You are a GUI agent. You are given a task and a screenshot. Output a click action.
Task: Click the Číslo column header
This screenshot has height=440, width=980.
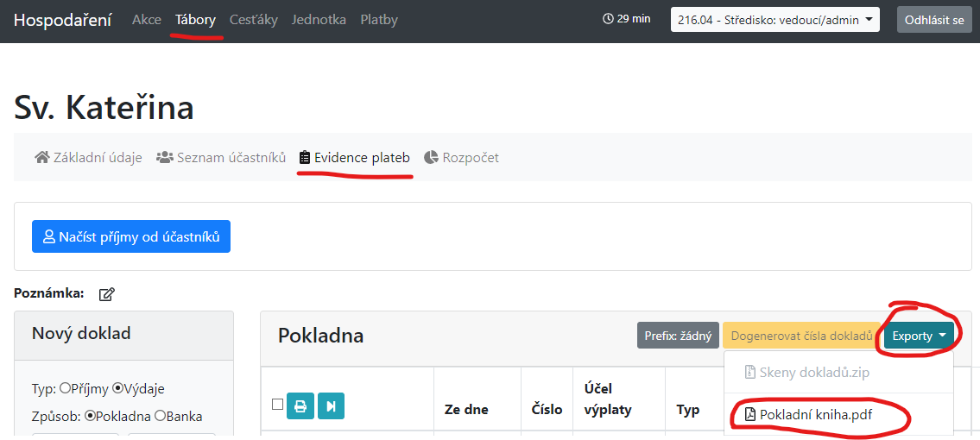[547, 410]
